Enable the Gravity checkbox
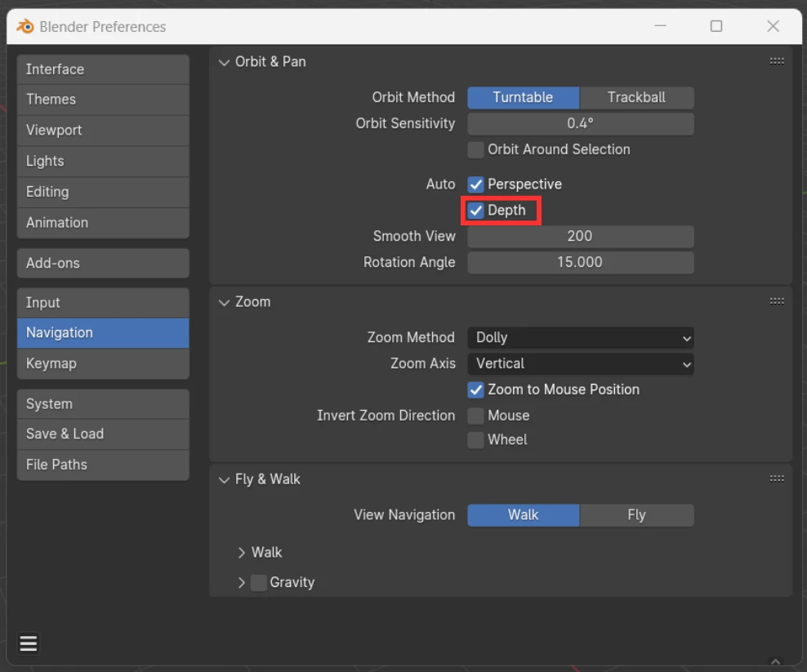This screenshot has height=672, width=807. 258,582
